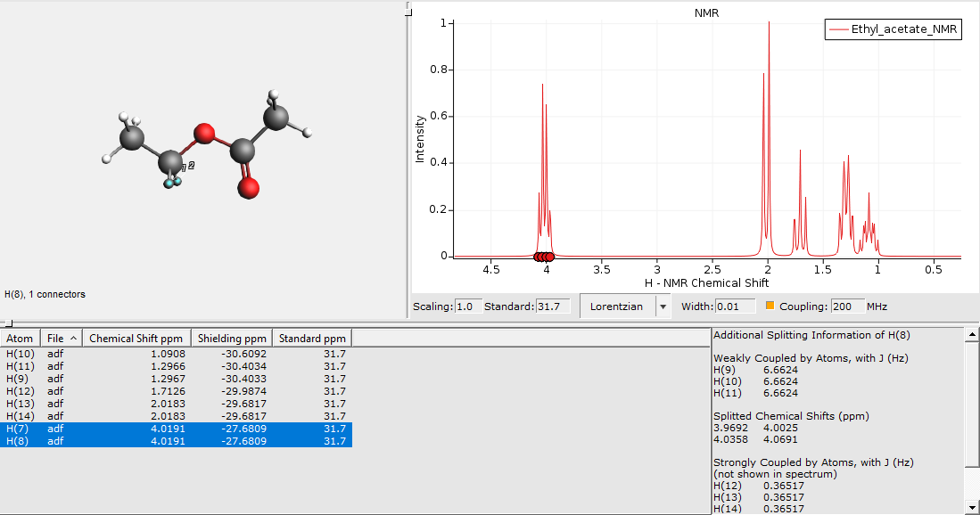Click the carbonyl oxygen atom at bottom
Image resolution: width=980 pixels, height=515 pixels.
(x=248, y=188)
